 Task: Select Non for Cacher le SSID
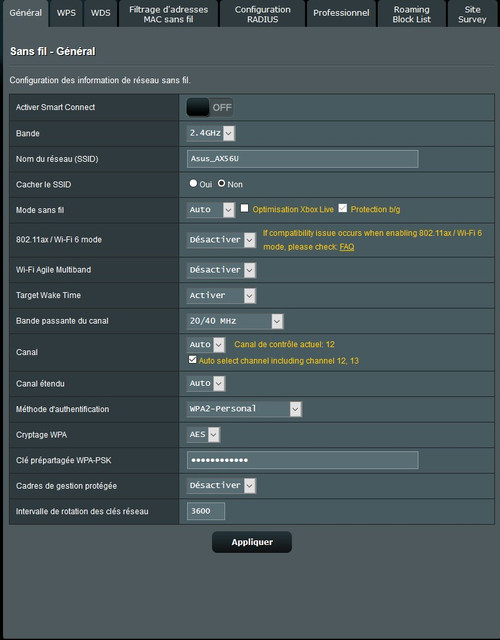221,184
